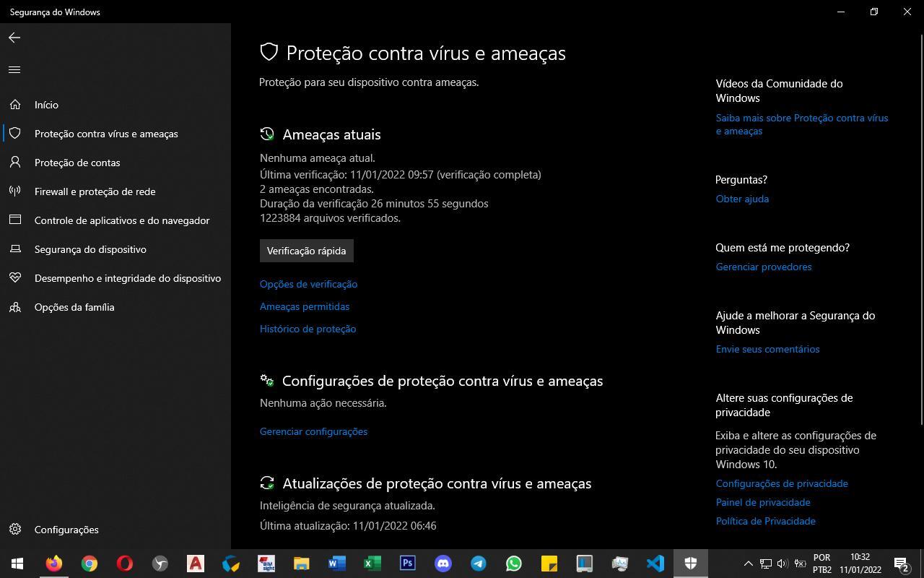Click Obter ajuda link
The height and width of the screenshot is (578, 924).
(742, 199)
